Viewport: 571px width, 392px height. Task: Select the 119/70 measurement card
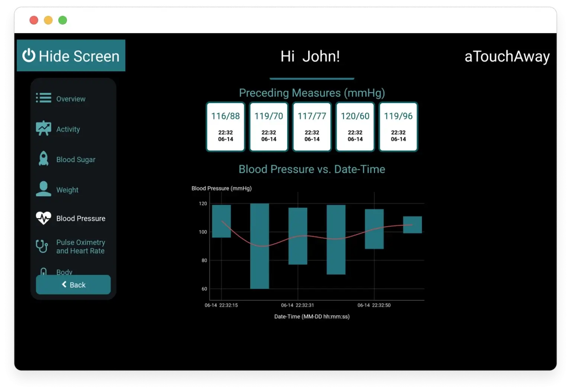(269, 127)
